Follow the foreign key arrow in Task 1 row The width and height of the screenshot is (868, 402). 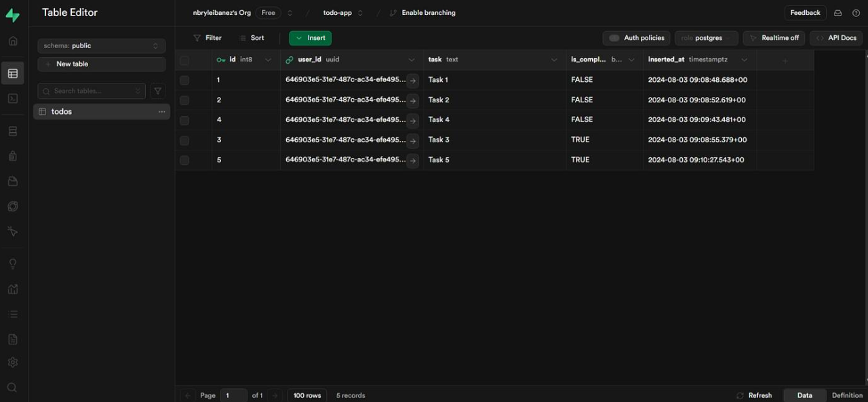[x=413, y=80]
